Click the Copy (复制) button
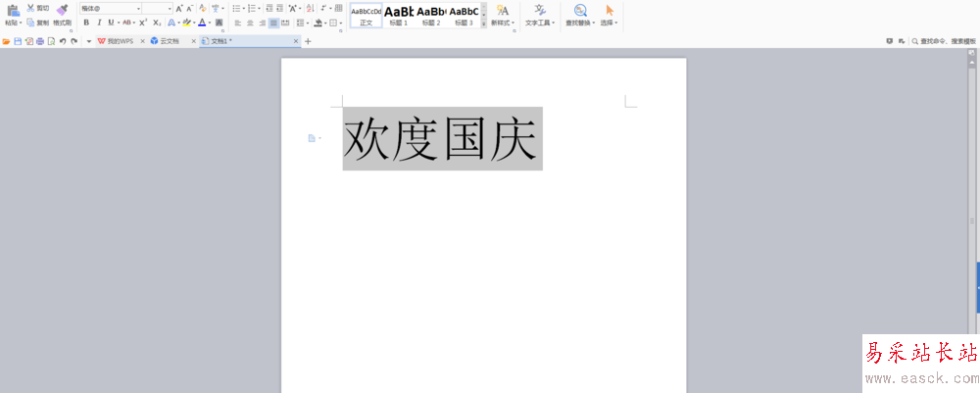This screenshot has height=393, width=980. 38,22
